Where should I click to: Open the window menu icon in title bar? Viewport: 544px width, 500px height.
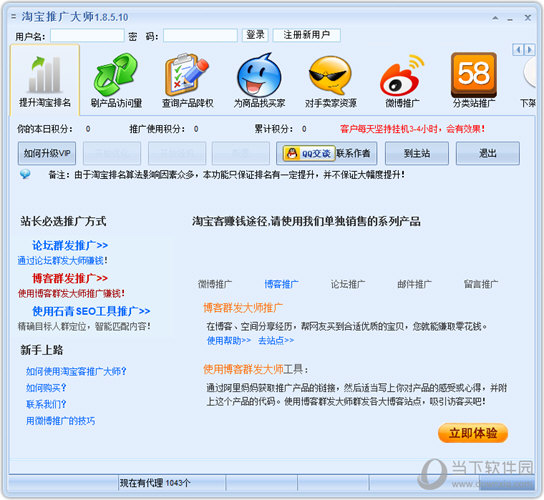(13, 16)
